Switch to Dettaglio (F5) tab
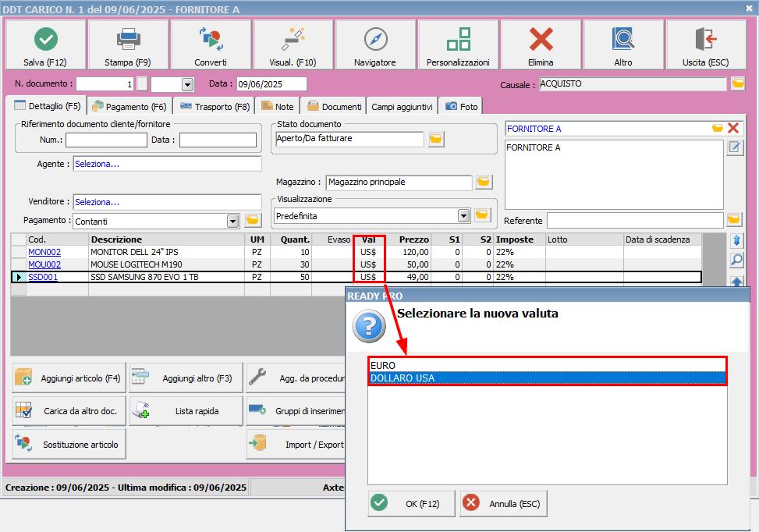The image size is (759, 532). [47, 106]
